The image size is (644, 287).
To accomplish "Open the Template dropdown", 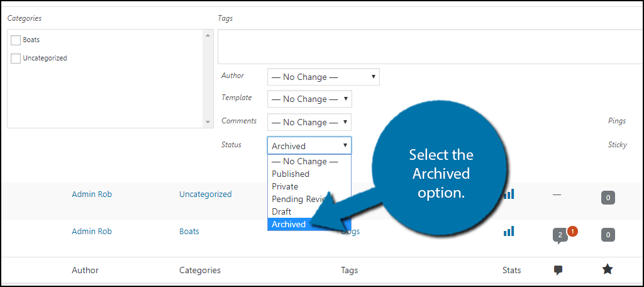I will tap(309, 99).
